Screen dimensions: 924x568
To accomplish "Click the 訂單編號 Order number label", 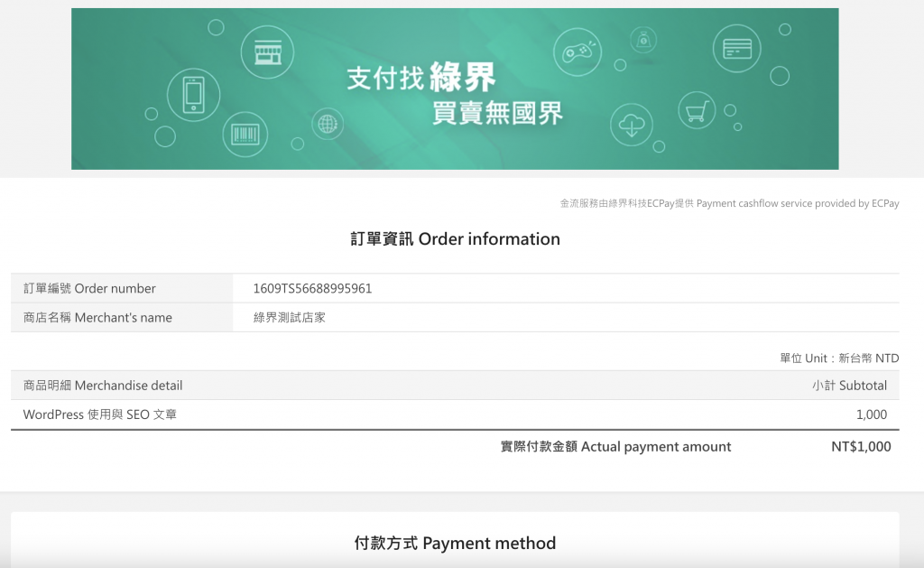I will coord(89,288).
